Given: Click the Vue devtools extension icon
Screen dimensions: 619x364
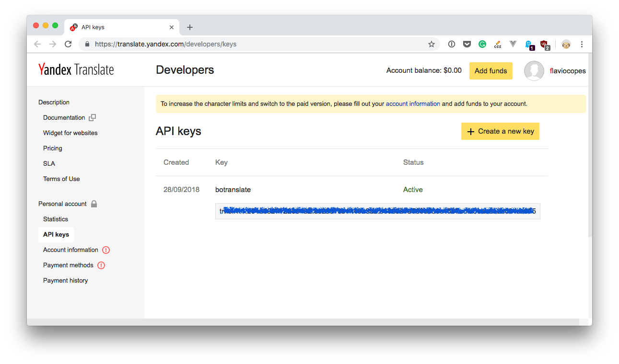Looking at the screenshot, I should tap(513, 44).
